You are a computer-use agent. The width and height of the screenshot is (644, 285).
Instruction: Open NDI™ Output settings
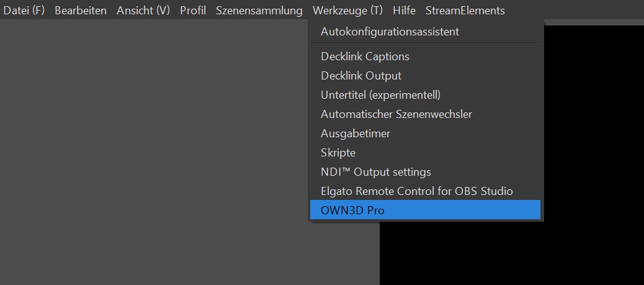click(375, 172)
